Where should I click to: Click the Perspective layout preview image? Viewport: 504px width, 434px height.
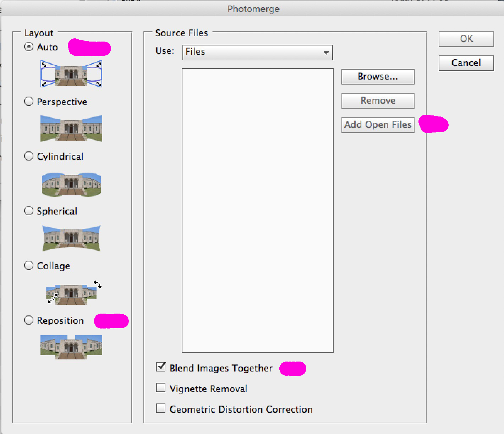(71, 128)
